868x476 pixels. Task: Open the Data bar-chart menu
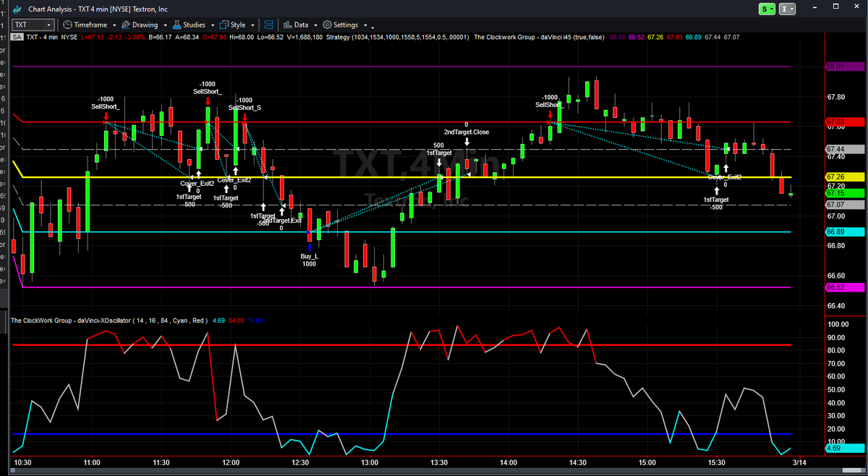[x=297, y=25]
